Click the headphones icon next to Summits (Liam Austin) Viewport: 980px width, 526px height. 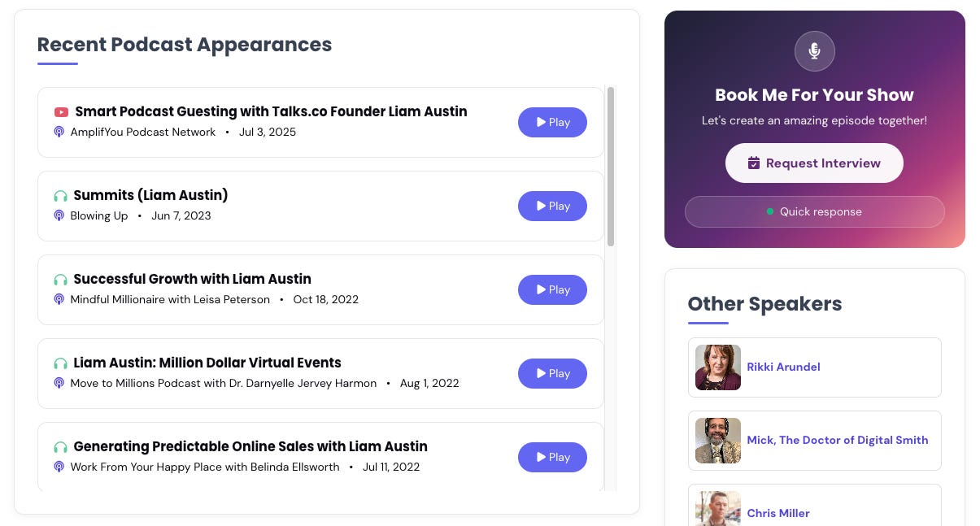coord(60,196)
